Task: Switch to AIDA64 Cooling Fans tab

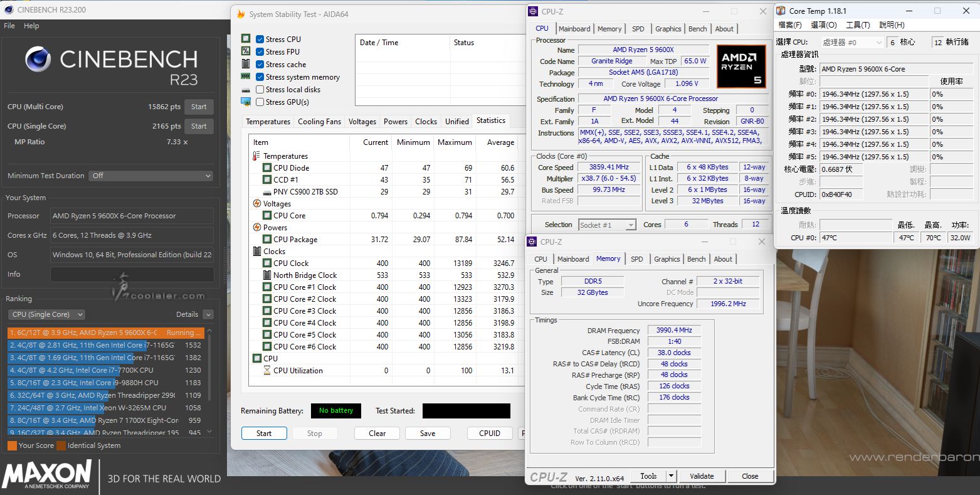Action: [x=319, y=122]
